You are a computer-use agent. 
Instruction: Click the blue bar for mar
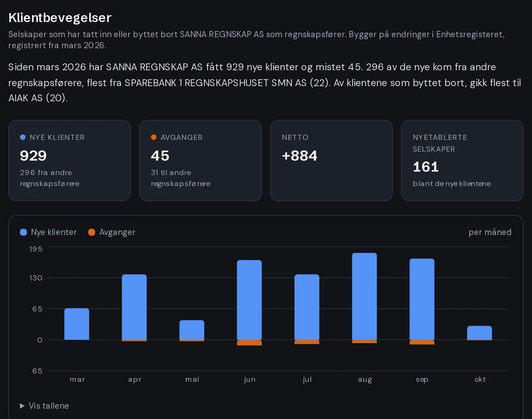coord(77,324)
